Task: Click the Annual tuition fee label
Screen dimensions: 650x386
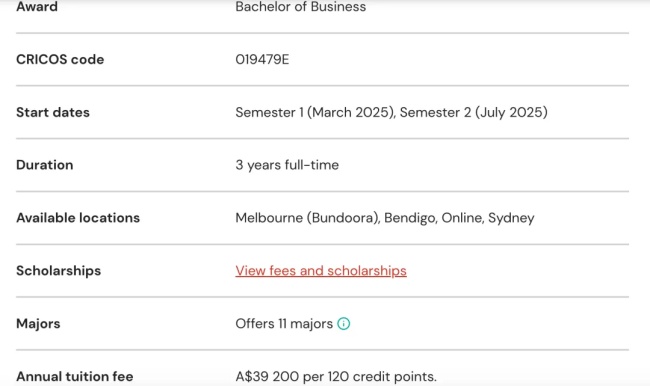Action: click(x=75, y=376)
